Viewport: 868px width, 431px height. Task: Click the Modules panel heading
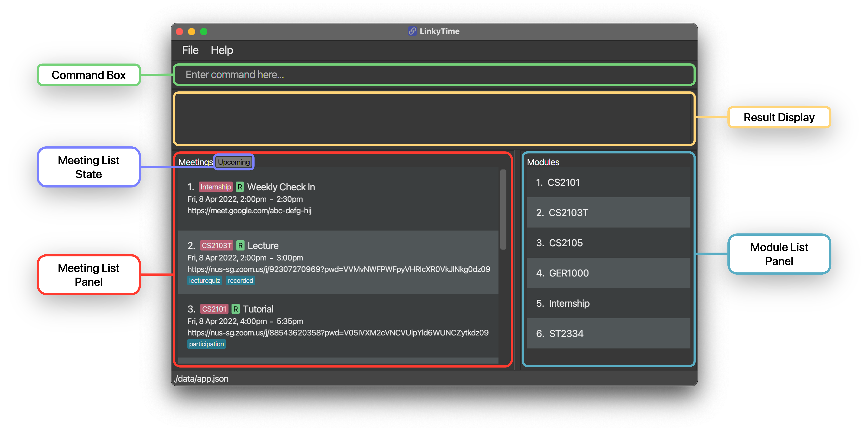tap(543, 162)
